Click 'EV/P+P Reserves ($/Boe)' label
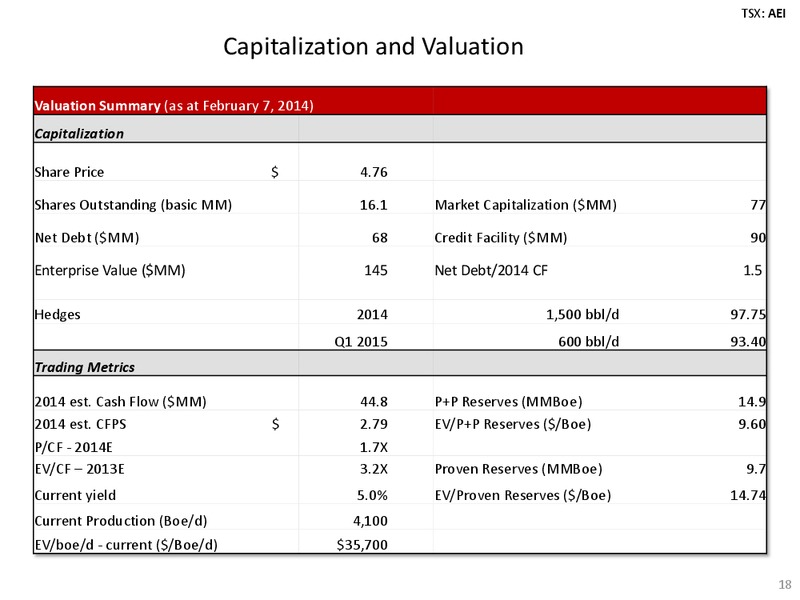 pos(513,424)
